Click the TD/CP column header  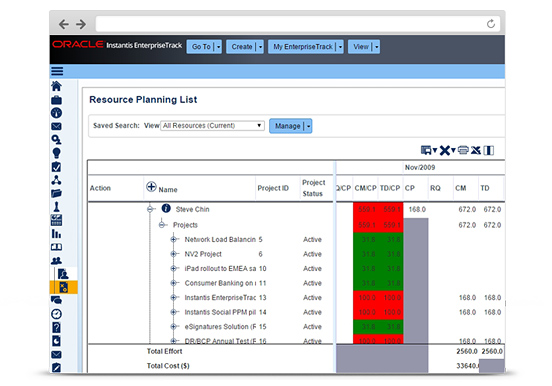[390, 188]
